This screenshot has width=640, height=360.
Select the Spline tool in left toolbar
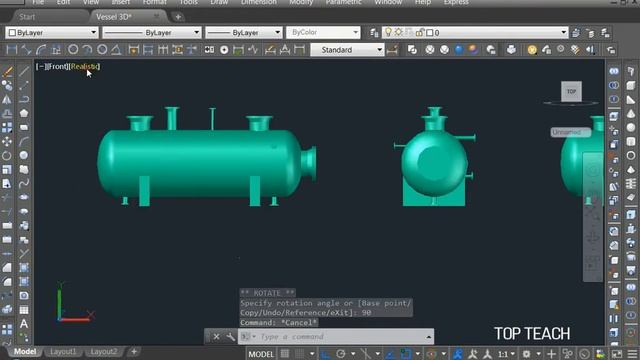24,183
